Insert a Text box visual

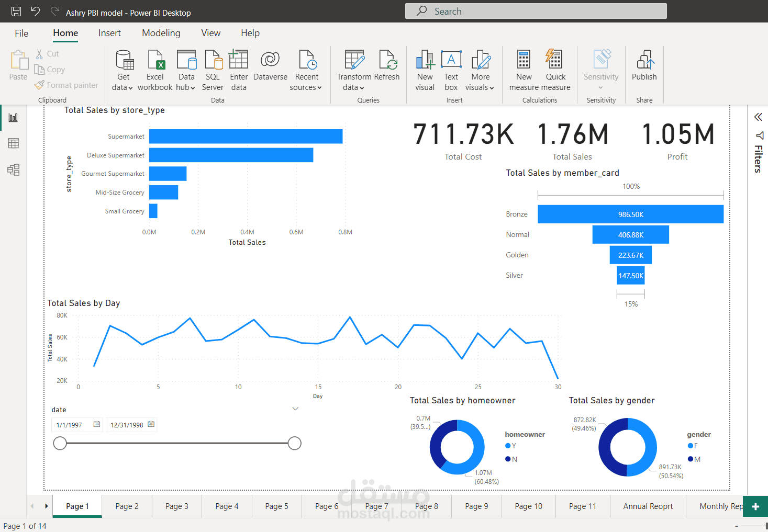click(451, 69)
